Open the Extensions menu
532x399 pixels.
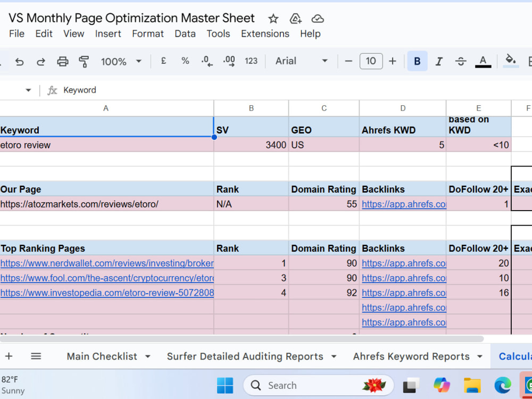tap(265, 34)
